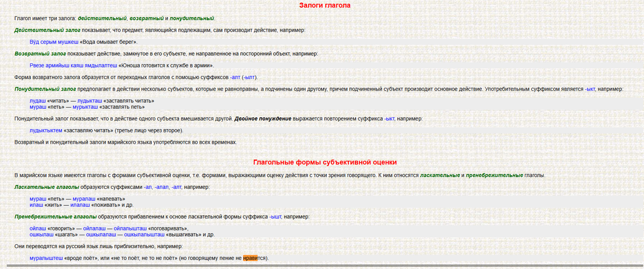Click the bold phrase «Двойное понуждение»
This screenshot has height=269, width=644.
pos(263,118)
